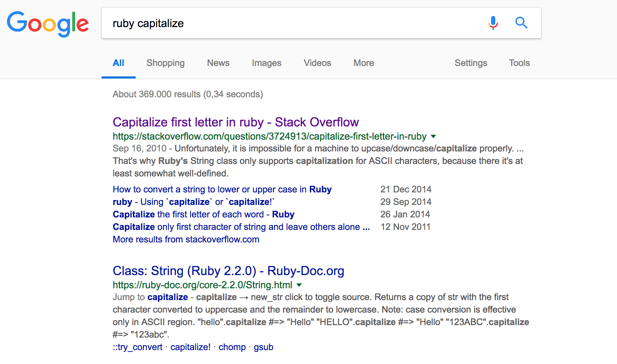This screenshot has height=364, width=617.
Task: Switch to the News tab
Action: tap(218, 63)
